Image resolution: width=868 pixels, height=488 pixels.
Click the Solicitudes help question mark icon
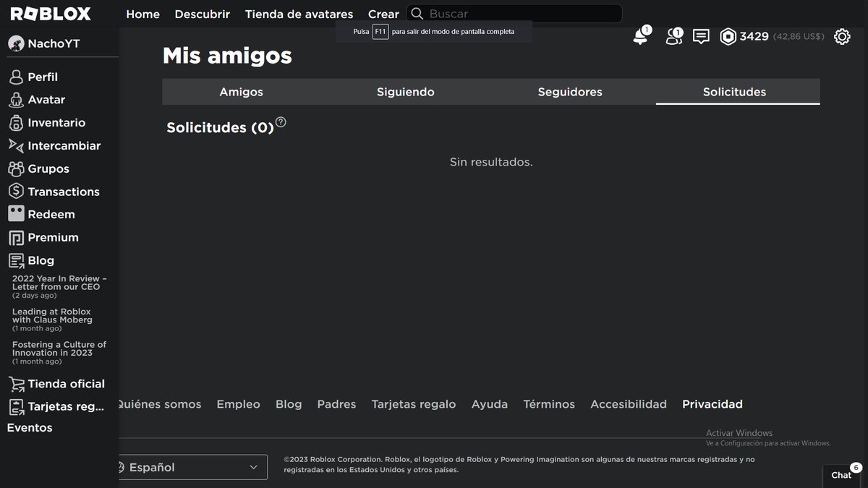[281, 122]
